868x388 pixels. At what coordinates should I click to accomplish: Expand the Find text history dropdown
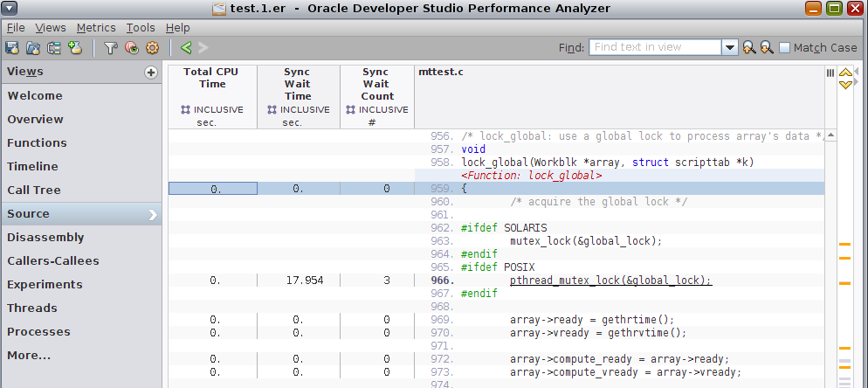click(730, 48)
